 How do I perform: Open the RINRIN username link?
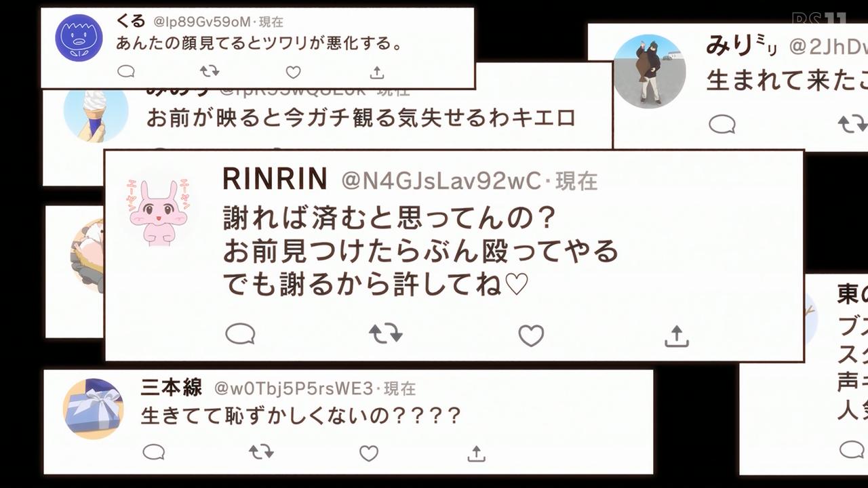(x=275, y=180)
